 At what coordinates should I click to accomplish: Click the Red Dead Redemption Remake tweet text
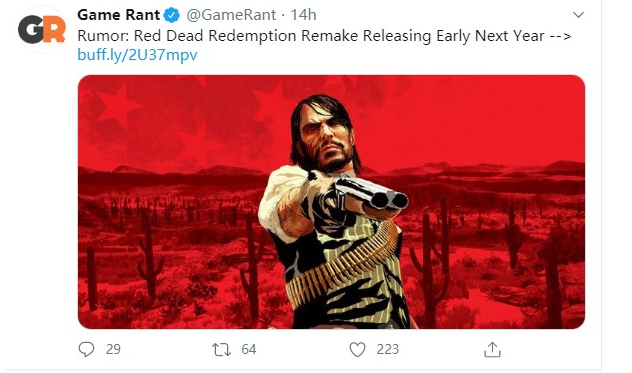pyautogui.click(x=324, y=36)
